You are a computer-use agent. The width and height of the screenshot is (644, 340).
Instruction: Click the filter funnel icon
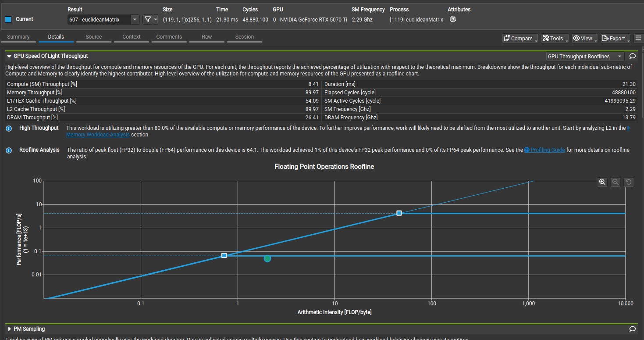click(x=148, y=19)
